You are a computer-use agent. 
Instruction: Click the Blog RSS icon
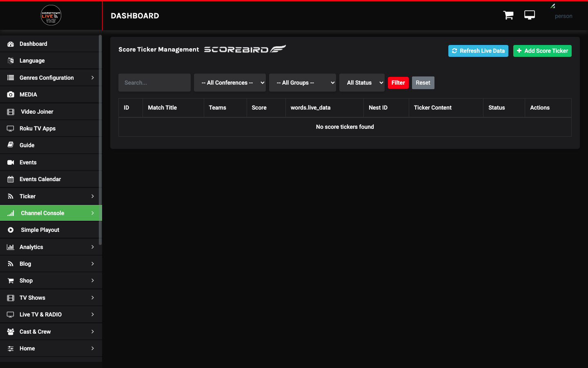(11, 264)
